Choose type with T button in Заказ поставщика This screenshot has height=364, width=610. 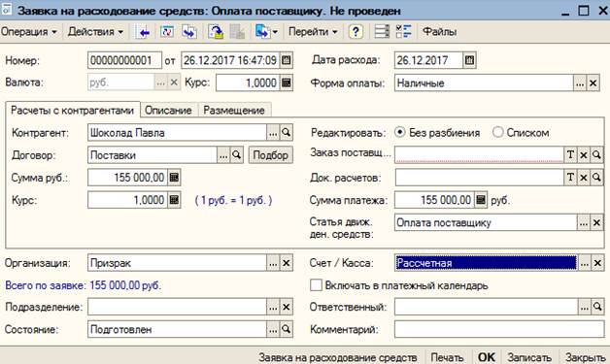coord(570,154)
